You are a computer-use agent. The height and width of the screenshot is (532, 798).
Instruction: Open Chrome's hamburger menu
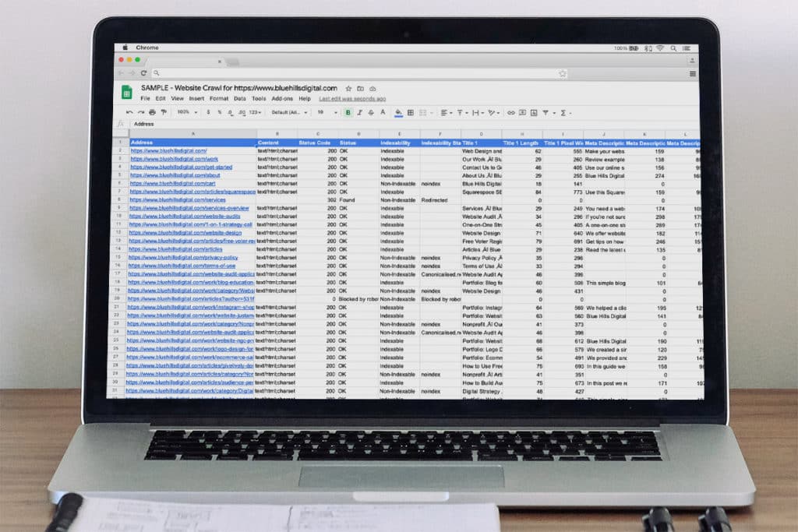click(x=692, y=74)
